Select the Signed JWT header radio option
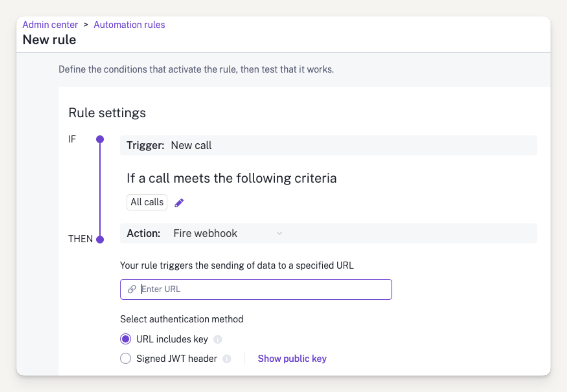Image resolution: width=567 pixels, height=392 pixels. coord(126,358)
